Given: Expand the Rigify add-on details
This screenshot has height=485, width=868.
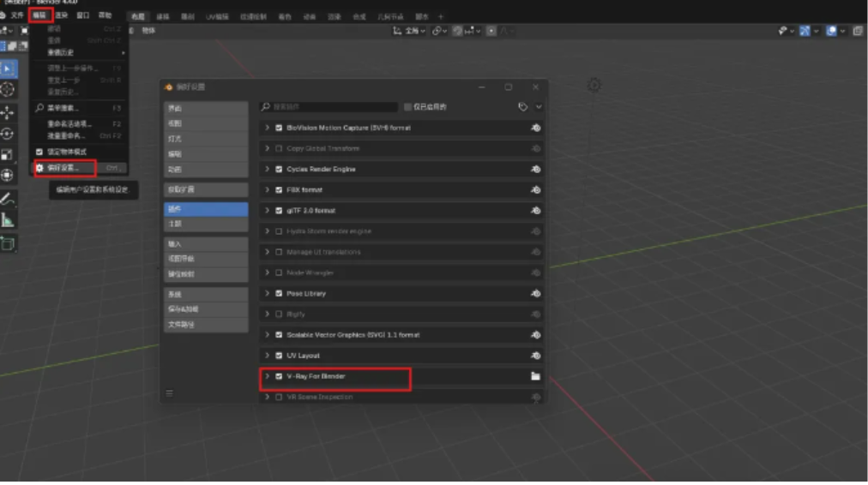Looking at the screenshot, I should pyautogui.click(x=267, y=314).
